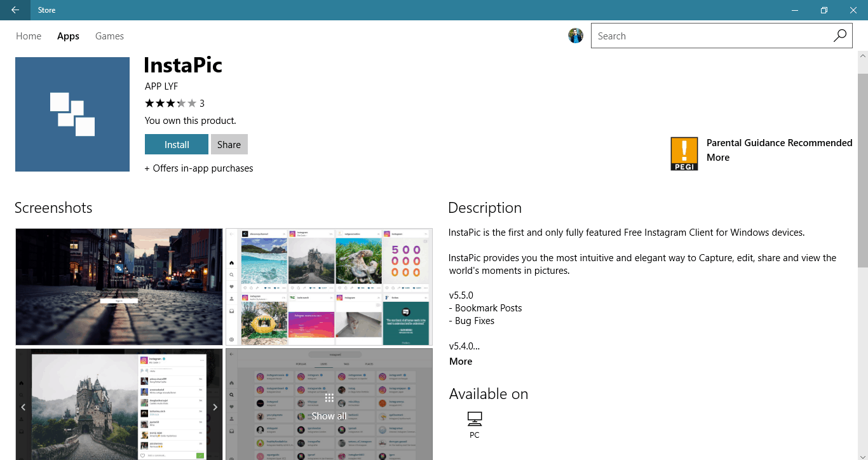Open the castle photo screenshot thumbnail
The width and height of the screenshot is (868, 460).
pos(119,404)
